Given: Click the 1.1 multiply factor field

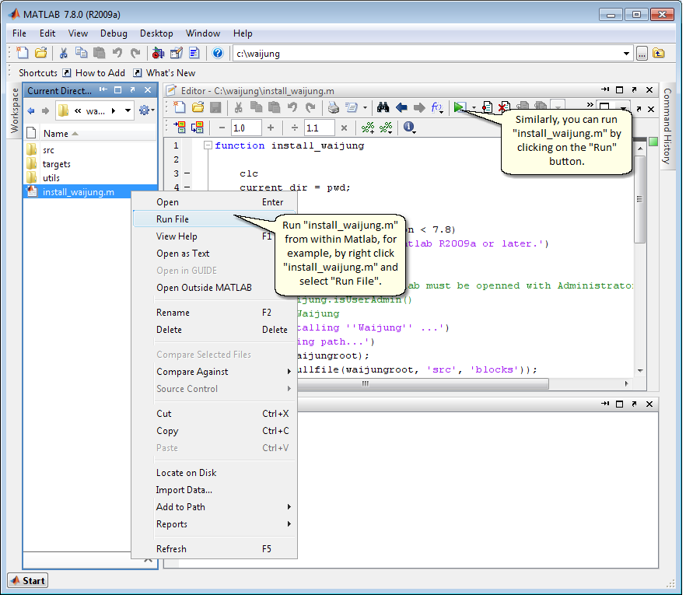Looking at the screenshot, I should 319,128.
